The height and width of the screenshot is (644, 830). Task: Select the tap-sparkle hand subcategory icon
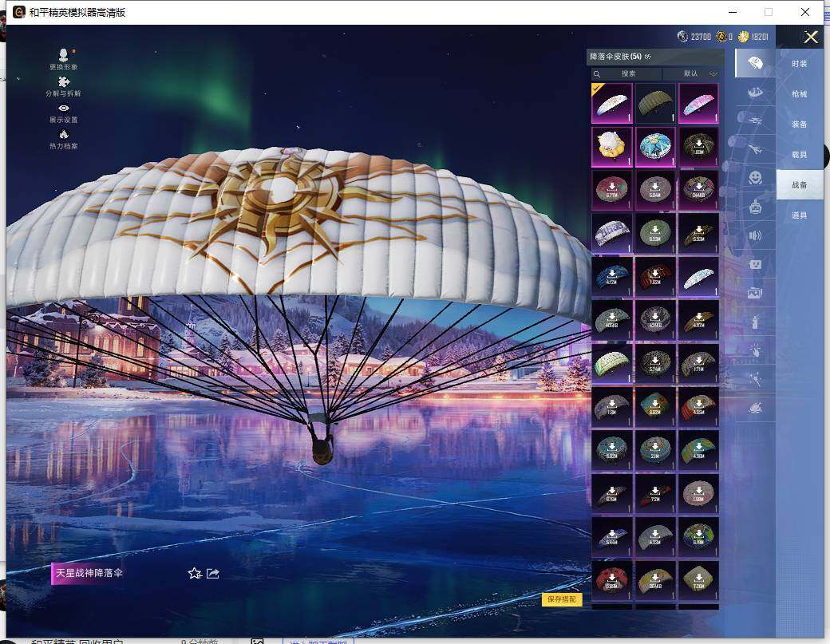click(755, 350)
